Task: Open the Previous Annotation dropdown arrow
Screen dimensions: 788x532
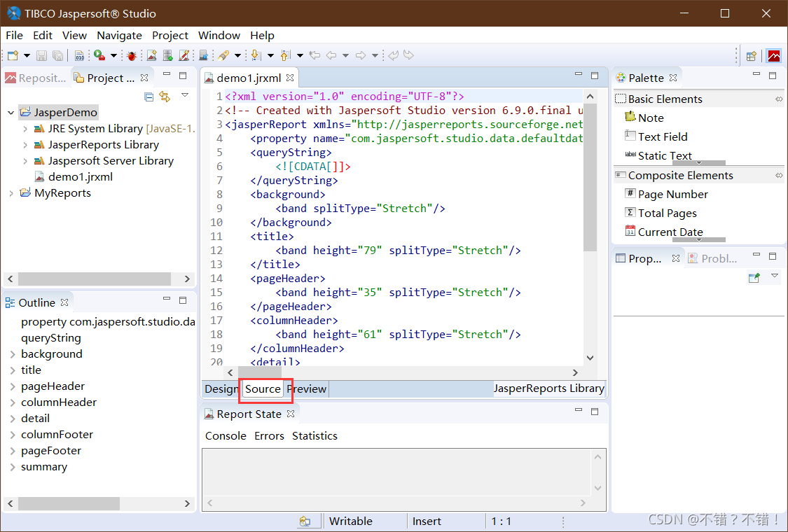Action: pos(300,55)
